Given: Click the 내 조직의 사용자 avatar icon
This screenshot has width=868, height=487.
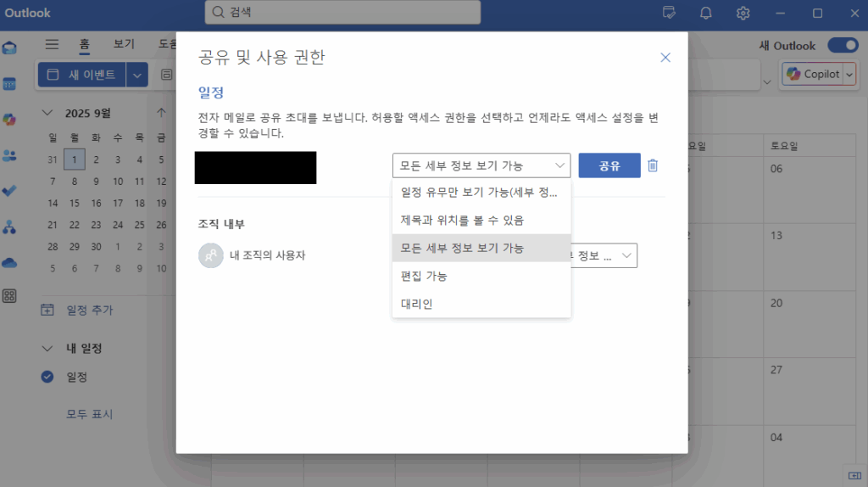Looking at the screenshot, I should (x=211, y=255).
